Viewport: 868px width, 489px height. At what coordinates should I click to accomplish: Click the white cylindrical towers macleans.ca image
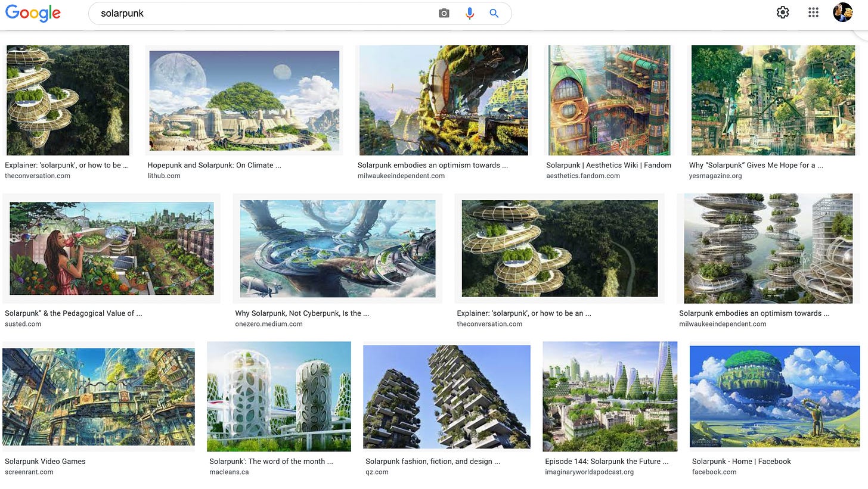[279, 396]
